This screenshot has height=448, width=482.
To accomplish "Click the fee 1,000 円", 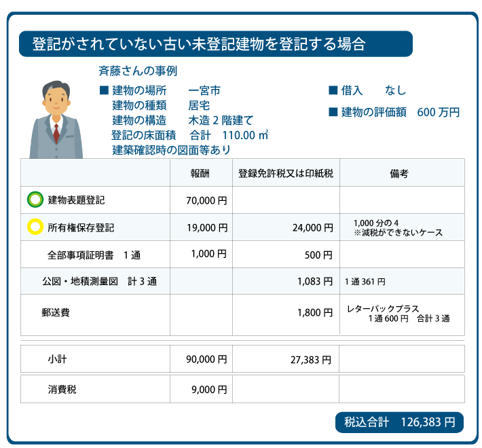I will click(x=208, y=254).
